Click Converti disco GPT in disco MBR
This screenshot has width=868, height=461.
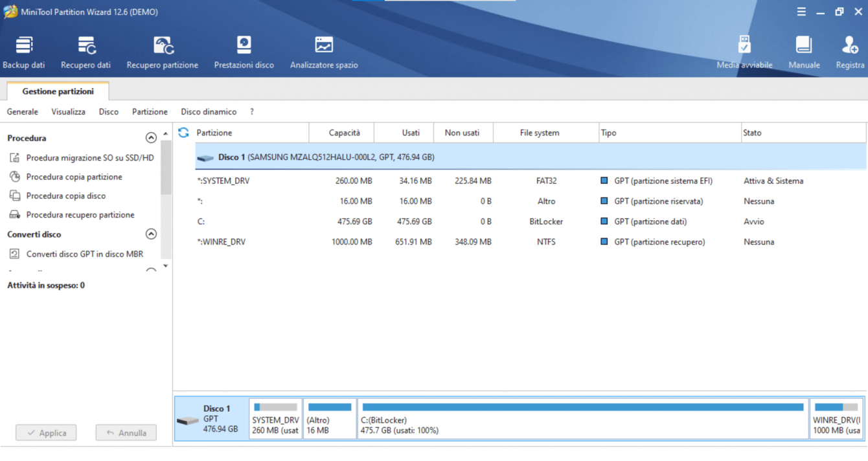(85, 254)
